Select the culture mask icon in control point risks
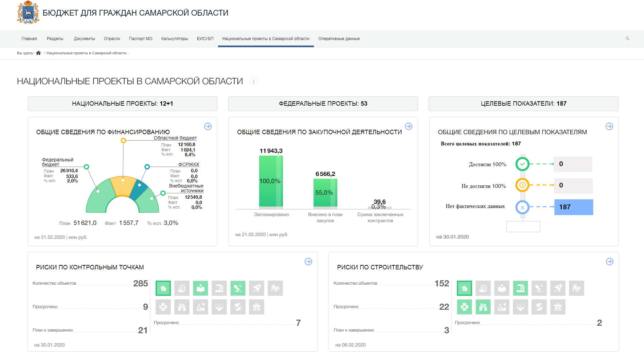Screen dimensions: 644x356 [163, 288]
